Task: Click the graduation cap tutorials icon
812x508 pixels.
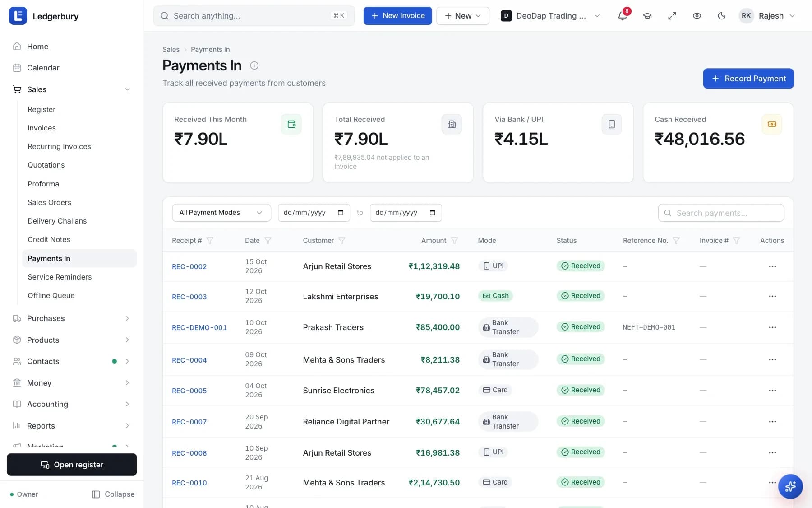Action: point(647,16)
